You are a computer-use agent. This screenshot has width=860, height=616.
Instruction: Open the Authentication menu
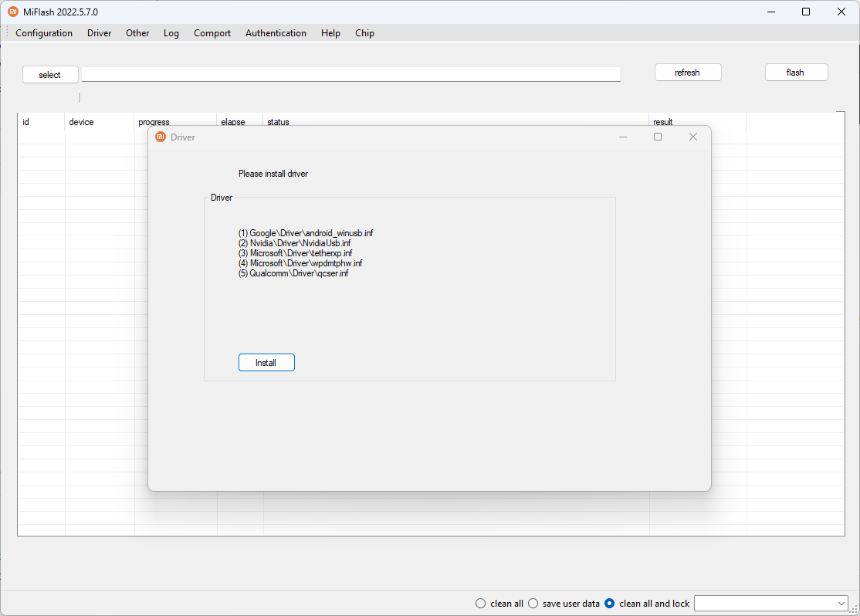(276, 33)
